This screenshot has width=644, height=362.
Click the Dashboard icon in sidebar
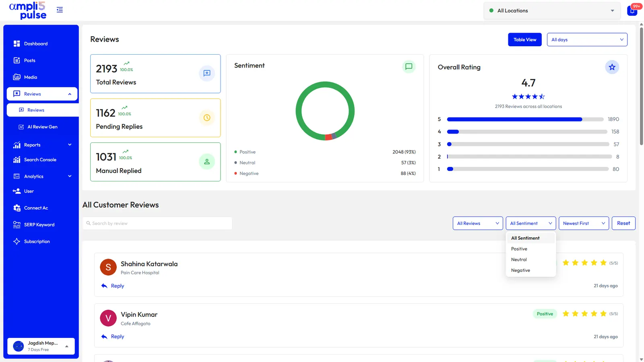click(17, 43)
